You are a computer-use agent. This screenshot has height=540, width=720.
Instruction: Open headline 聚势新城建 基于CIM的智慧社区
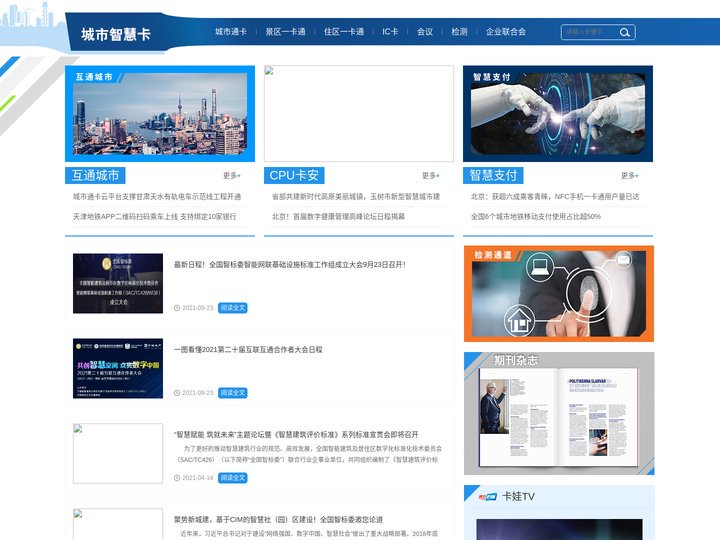278,519
